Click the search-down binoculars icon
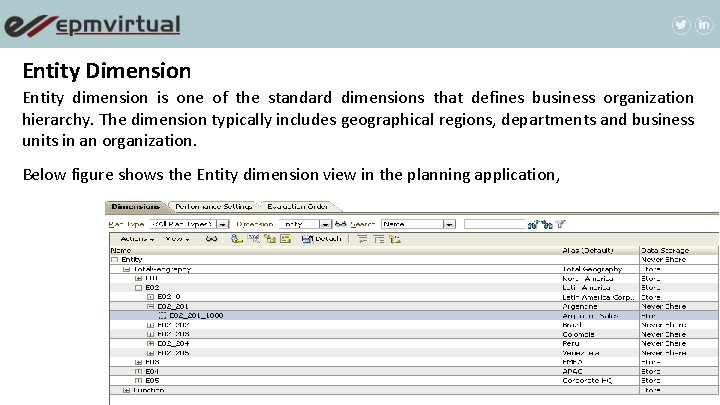The height and width of the screenshot is (405, 720). point(547,225)
